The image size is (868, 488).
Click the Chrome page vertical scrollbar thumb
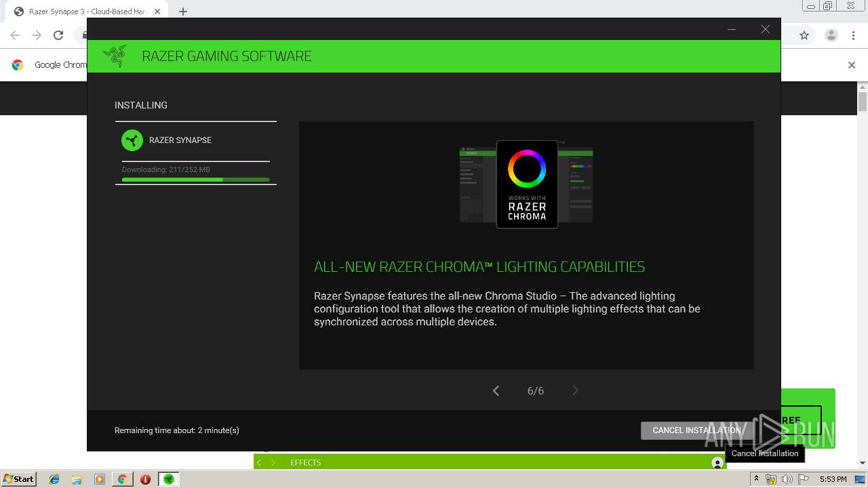tap(863, 102)
